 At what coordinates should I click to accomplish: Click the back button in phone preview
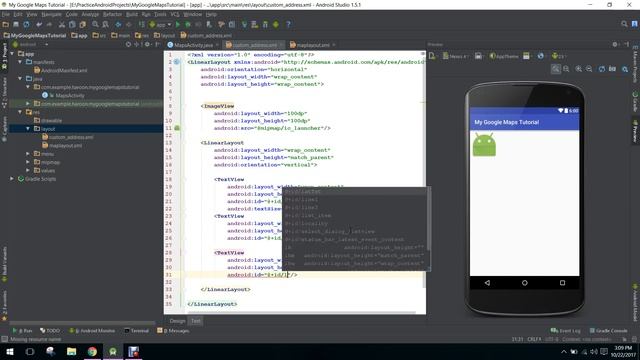[x=487, y=283]
